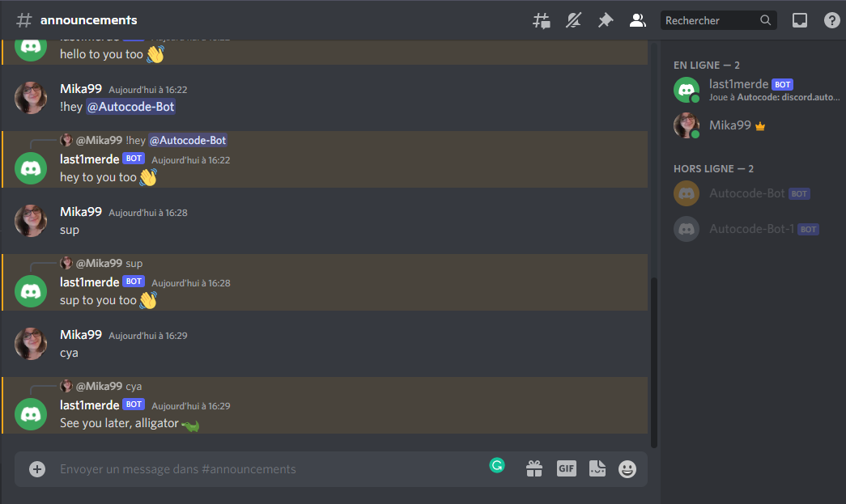Open the Nitro gift icon
Screen dimensions: 846x504
tap(534, 469)
